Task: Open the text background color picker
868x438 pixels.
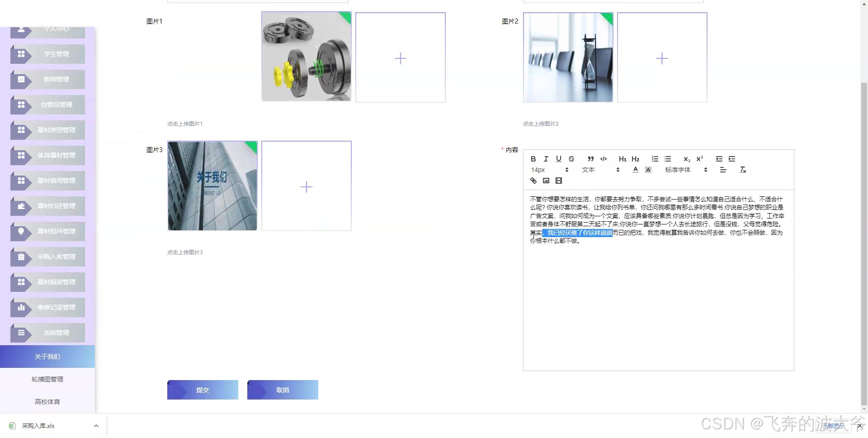Action: 648,170
